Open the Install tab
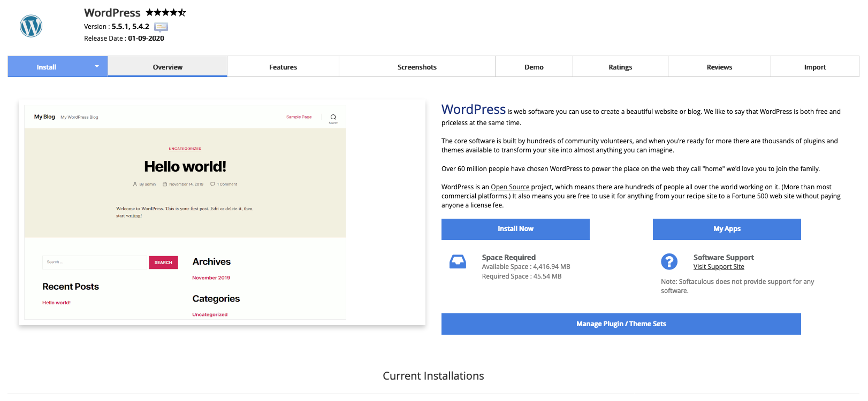The width and height of the screenshot is (868, 401). click(47, 67)
